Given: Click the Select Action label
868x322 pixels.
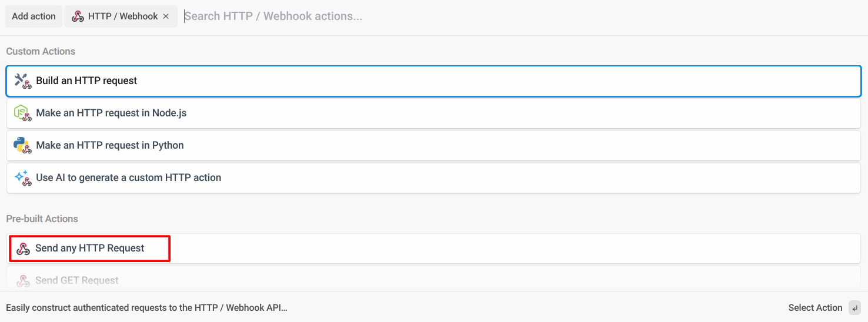Looking at the screenshot, I should pos(815,308).
